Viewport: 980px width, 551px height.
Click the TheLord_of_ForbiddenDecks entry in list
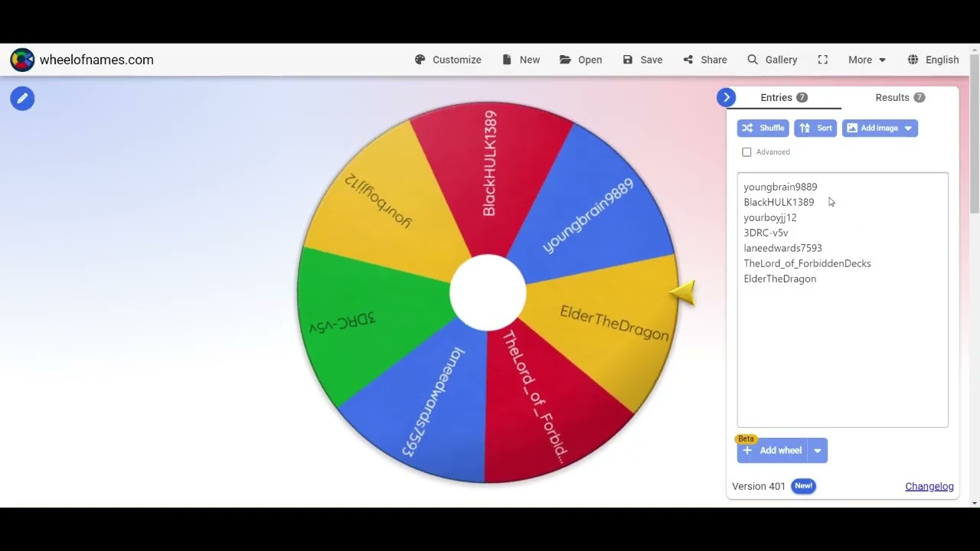(x=807, y=263)
